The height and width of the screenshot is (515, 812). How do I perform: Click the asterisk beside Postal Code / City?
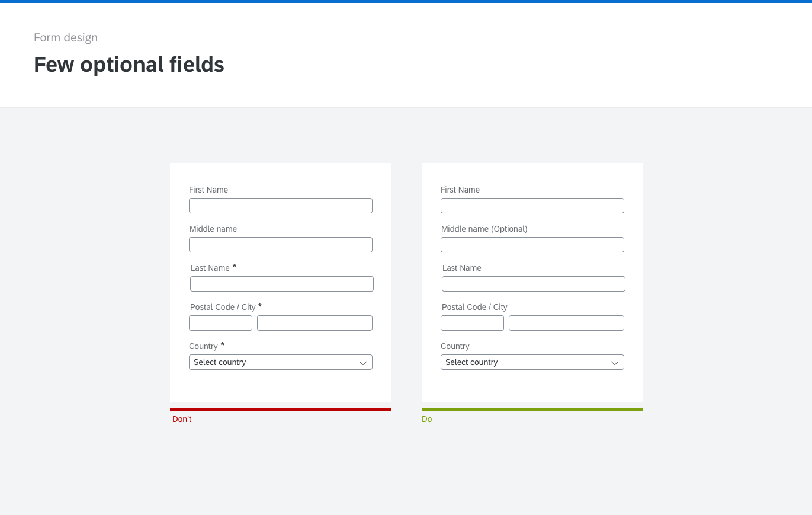click(259, 305)
